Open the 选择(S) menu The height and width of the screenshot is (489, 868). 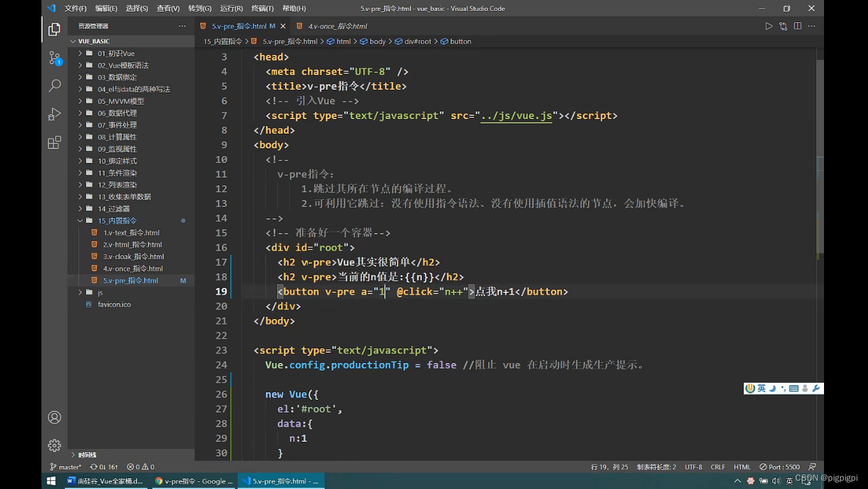click(137, 8)
